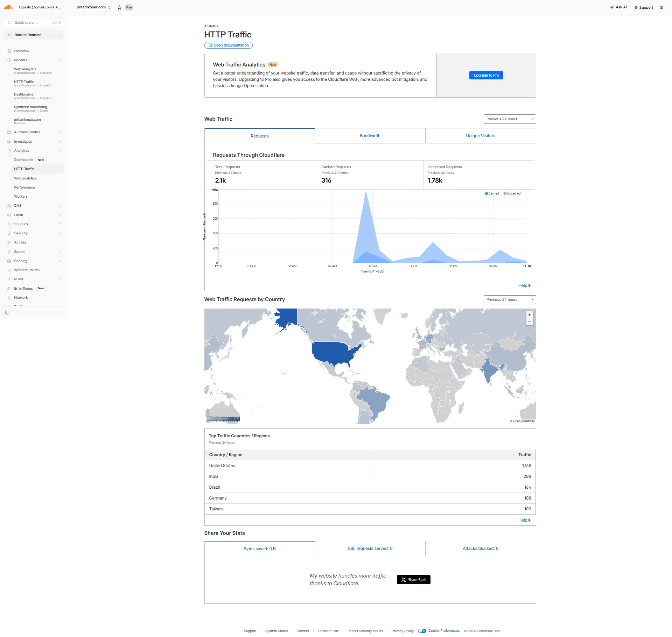The image size is (672, 637).
Task: Zoom out on the country map
Action: click(530, 322)
